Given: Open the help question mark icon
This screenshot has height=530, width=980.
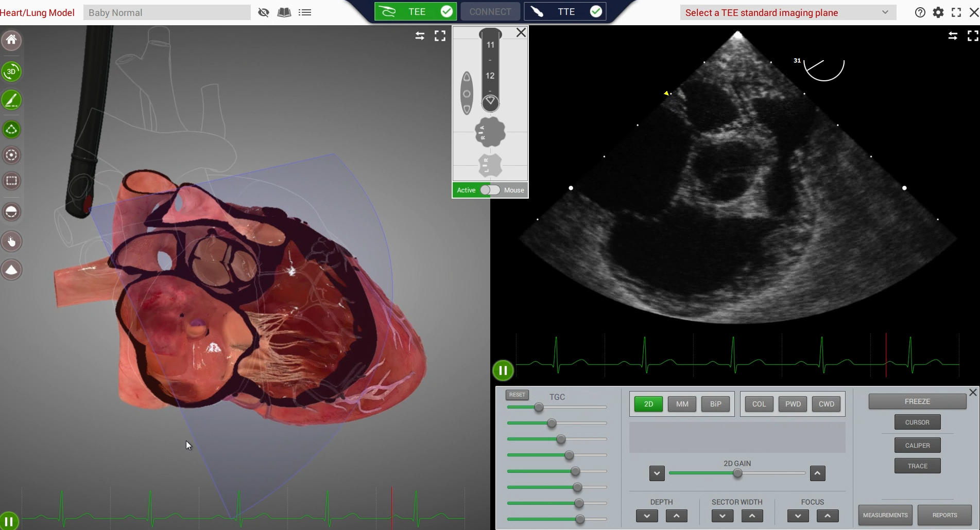Looking at the screenshot, I should click(920, 12).
